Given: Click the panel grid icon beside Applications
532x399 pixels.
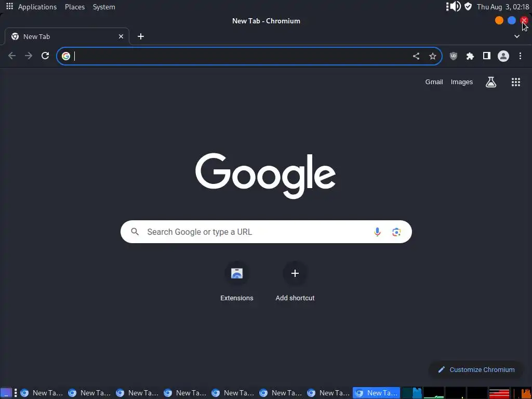Looking at the screenshot, I should tap(9, 6).
